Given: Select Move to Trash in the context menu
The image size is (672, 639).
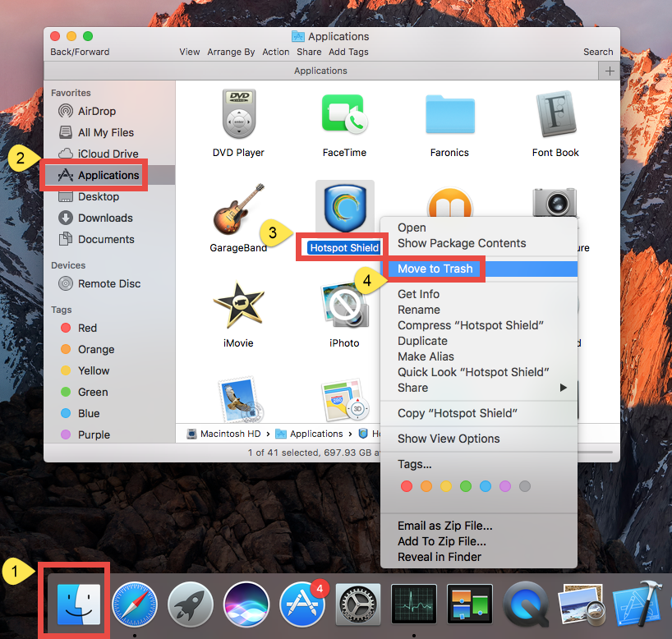Looking at the screenshot, I should (434, 269).
